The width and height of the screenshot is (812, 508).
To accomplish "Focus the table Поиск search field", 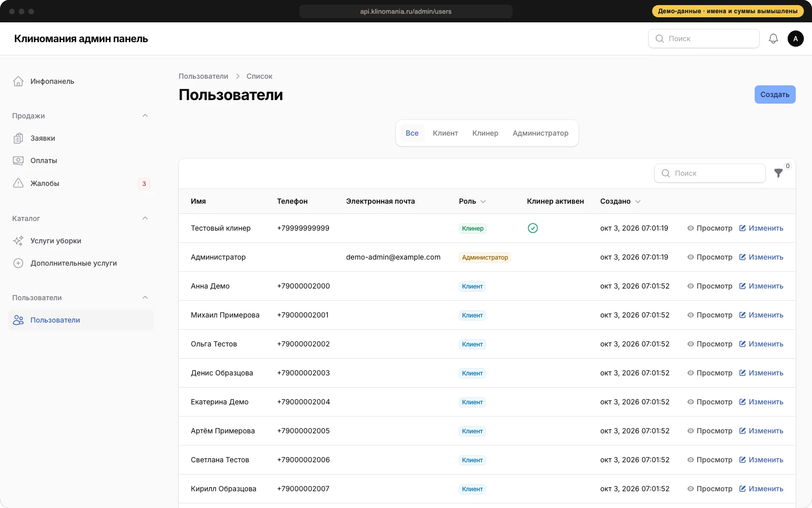I will click(710, 173).
